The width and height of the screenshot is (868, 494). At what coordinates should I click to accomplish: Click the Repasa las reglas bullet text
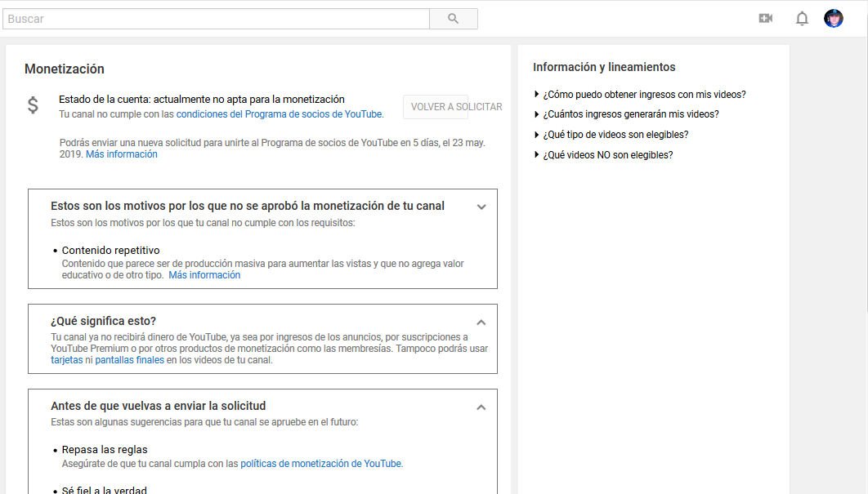(x=105, y=450)
